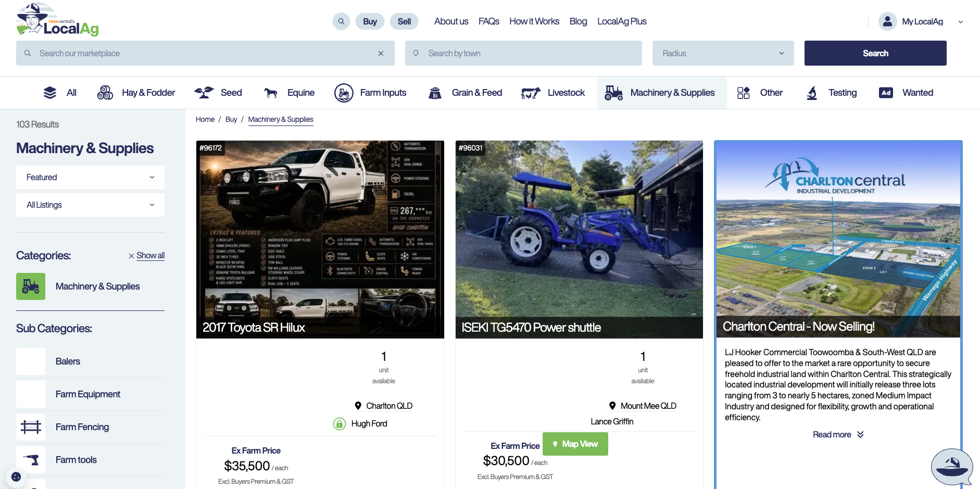980x489 pixels.
Task: Open the How it Works link
Action: [534, 21]
